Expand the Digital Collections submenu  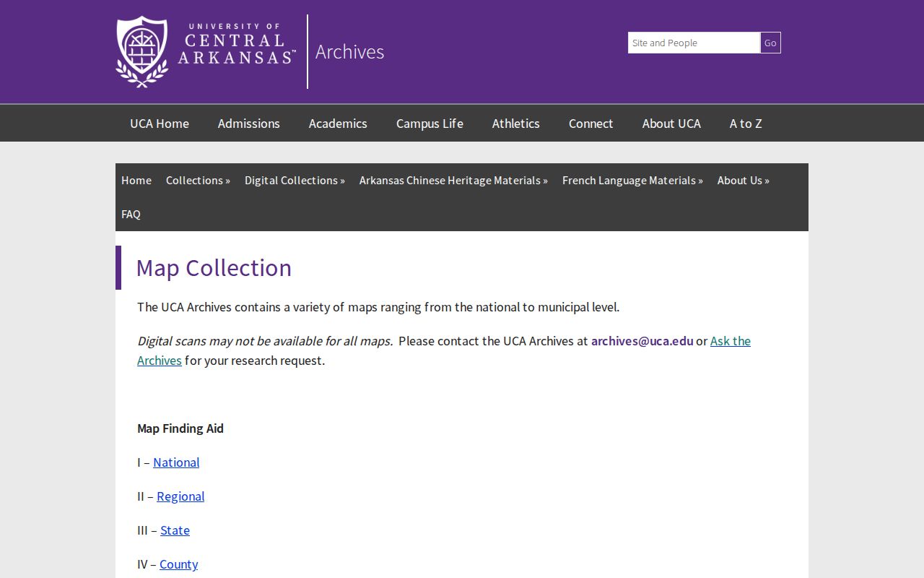point(295,181)
